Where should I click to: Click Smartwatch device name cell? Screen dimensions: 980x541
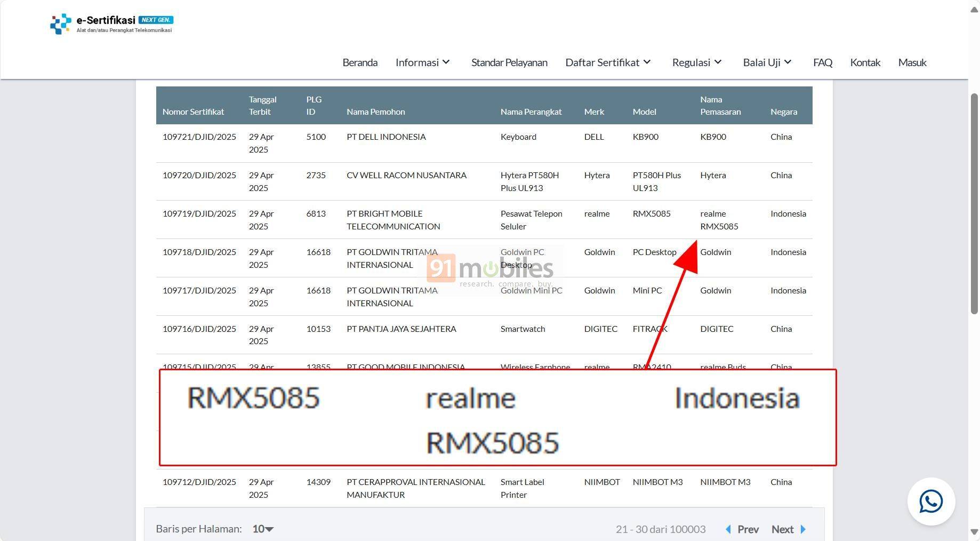(x=523, y=329)
